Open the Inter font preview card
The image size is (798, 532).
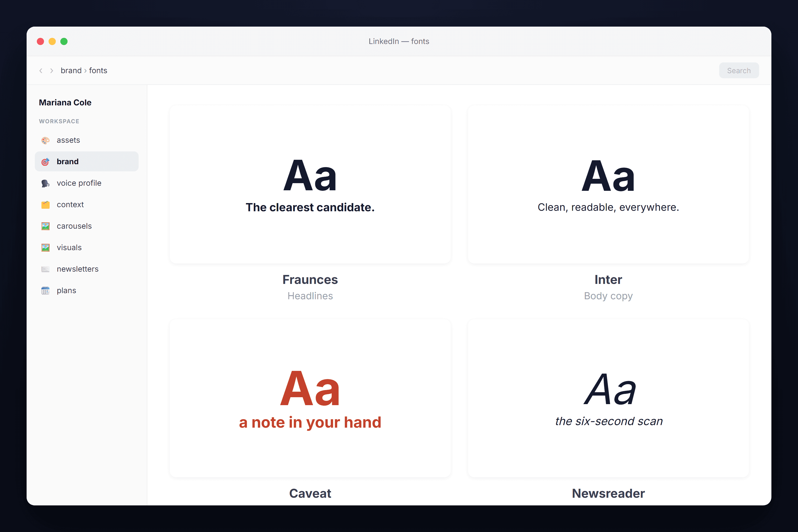click(608, 184)
